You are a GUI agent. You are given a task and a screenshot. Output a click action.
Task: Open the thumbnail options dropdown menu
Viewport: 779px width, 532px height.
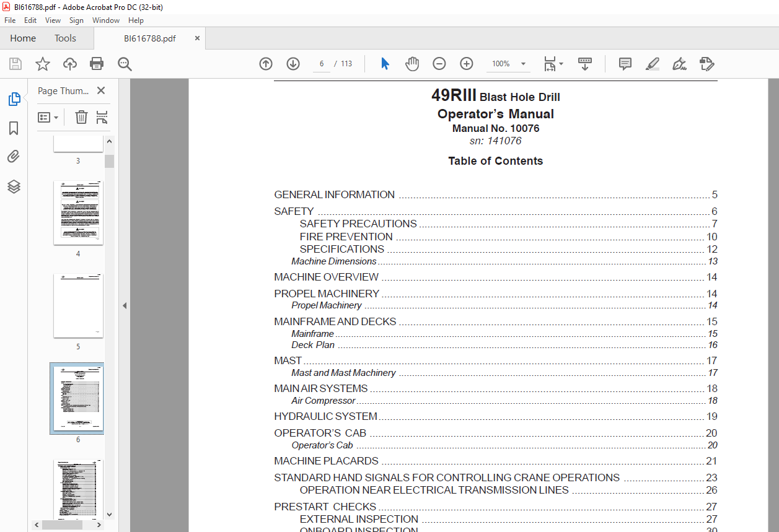coord(48,117)
